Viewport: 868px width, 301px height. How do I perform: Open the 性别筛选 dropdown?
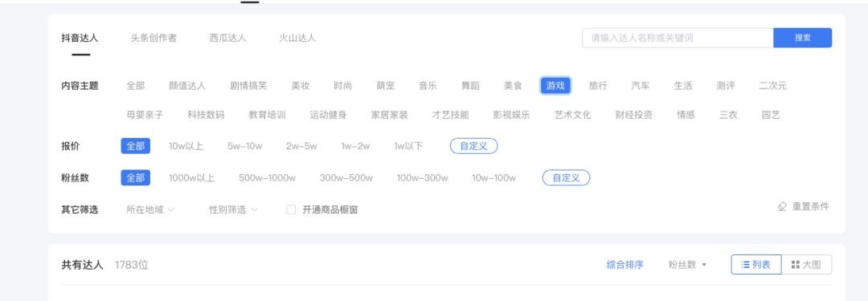(x=233, y=209)
